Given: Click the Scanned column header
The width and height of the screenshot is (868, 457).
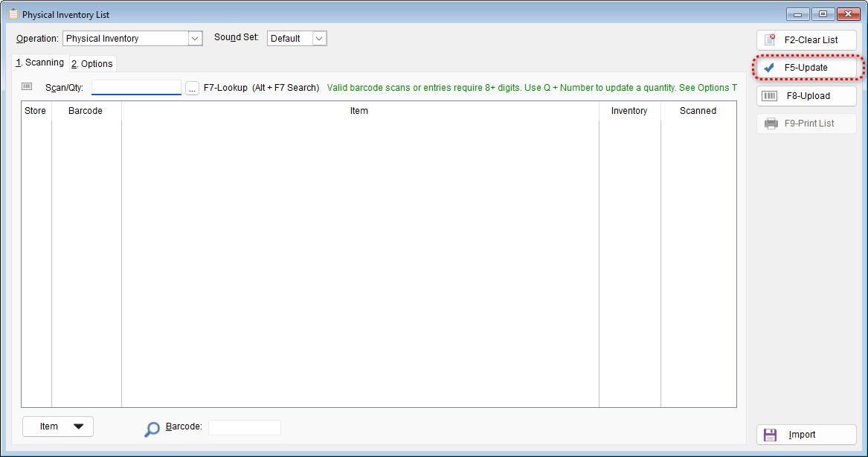Looking at the screenshot, I should coord(698,111).
